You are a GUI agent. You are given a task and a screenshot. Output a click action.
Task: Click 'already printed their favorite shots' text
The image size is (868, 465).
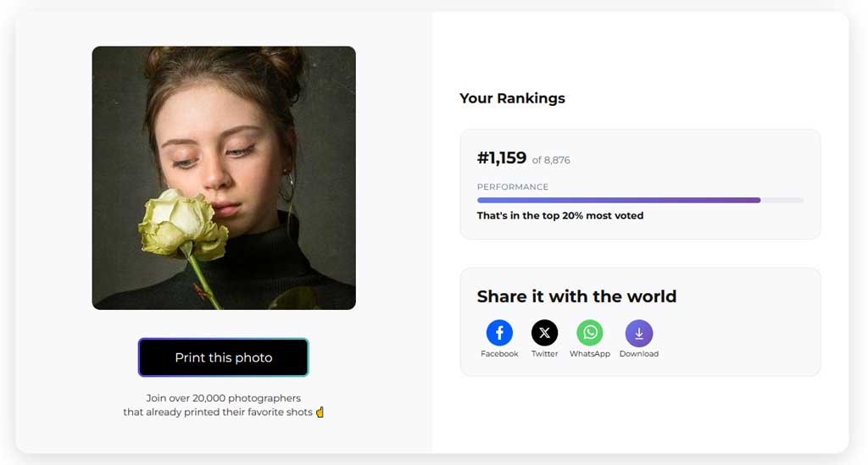tap(218, 412)
